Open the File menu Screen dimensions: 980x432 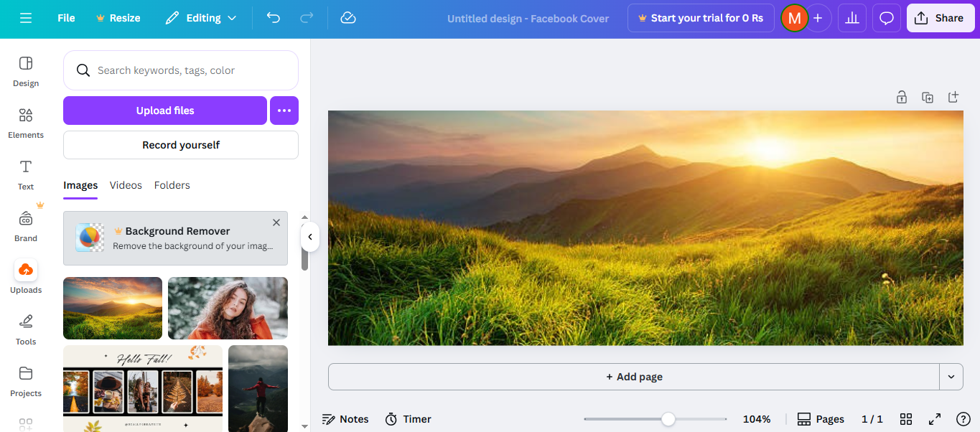pyautogui.click(x=65, y=17)
